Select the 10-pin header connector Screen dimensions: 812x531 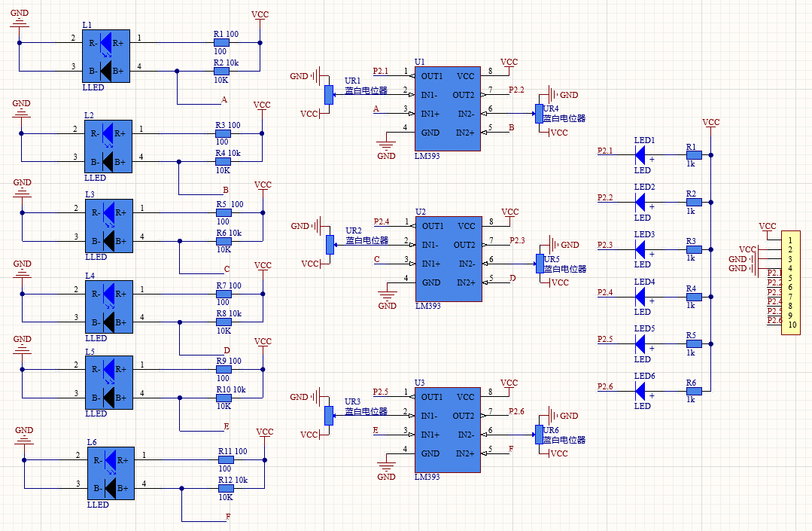coord(791,283)
